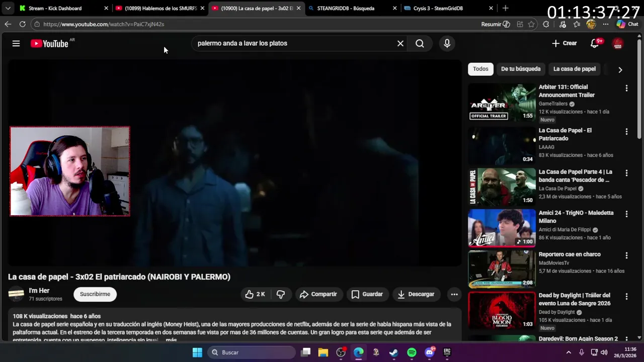Viewport: 644px width, 362px height.
Task: Go back to previous page
Action: pyautogui.click(x=8, y=24)
